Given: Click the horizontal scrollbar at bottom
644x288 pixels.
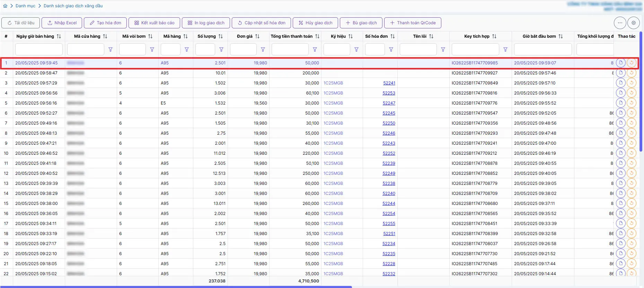Looking at the screenshot, I should pyautogui.click(x=176, y=287).
